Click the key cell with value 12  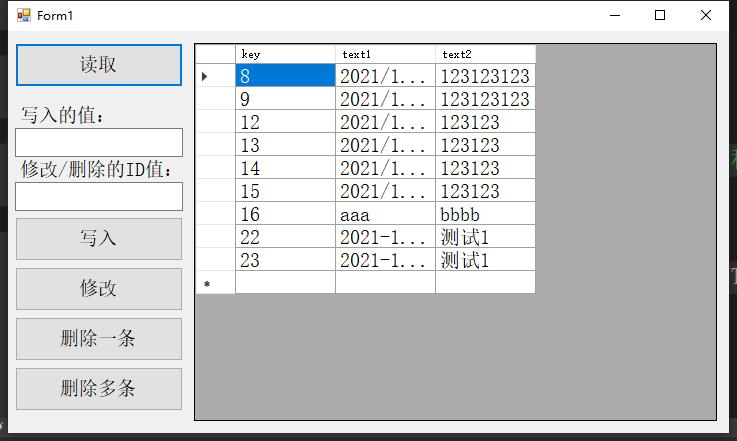(x=285, y=122)
